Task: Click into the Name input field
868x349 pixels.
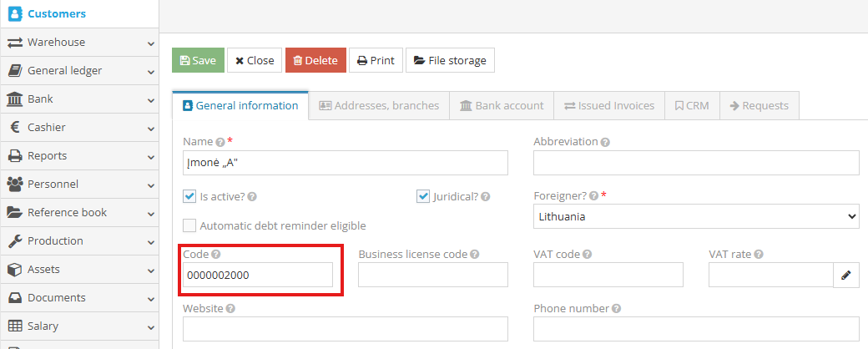Action: click(x=345, y=163)
